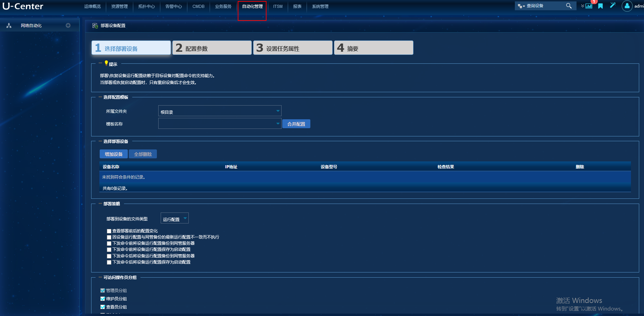Check 查看部署前后的配置变化
Viewport: 644px width, 316px height.
[x=109, y=231]
